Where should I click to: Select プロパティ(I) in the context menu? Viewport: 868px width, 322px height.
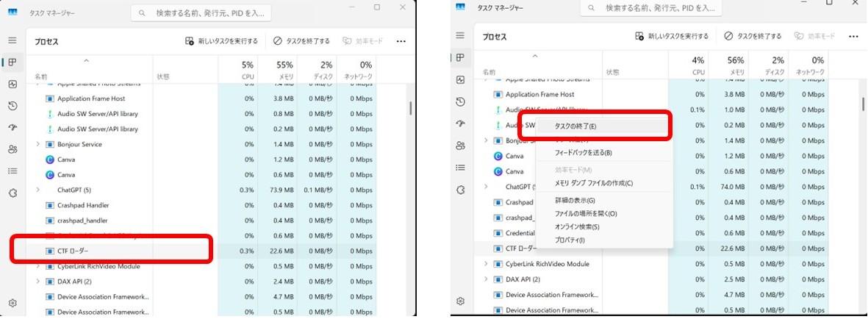tap(570, 240)
